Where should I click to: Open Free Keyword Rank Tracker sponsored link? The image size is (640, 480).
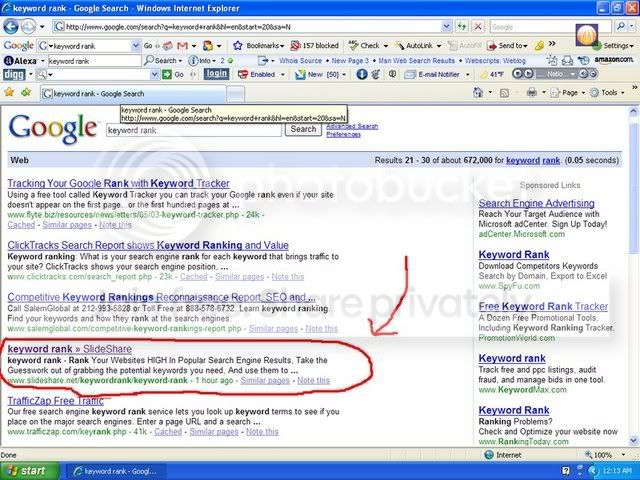pyautogui.click(x=543, y=307)
